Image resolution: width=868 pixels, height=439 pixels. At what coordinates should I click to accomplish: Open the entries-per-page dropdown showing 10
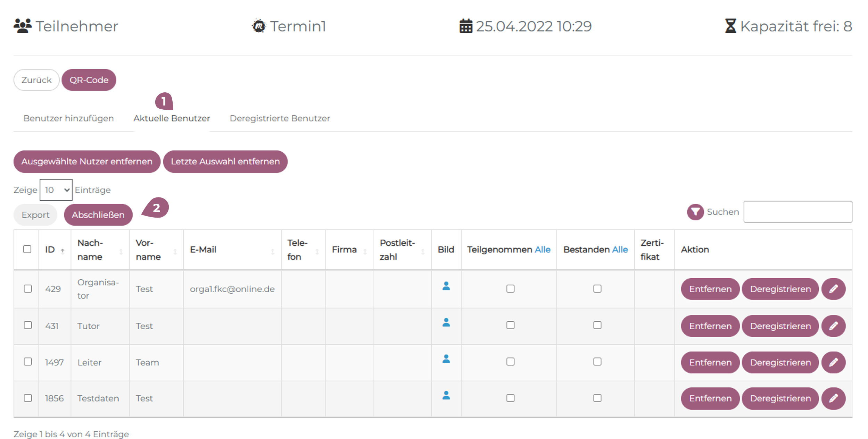click(x=56, y=190)
